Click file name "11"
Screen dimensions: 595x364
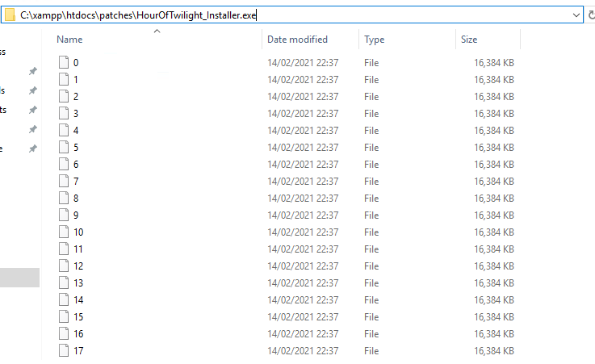[x=78, y=249]
